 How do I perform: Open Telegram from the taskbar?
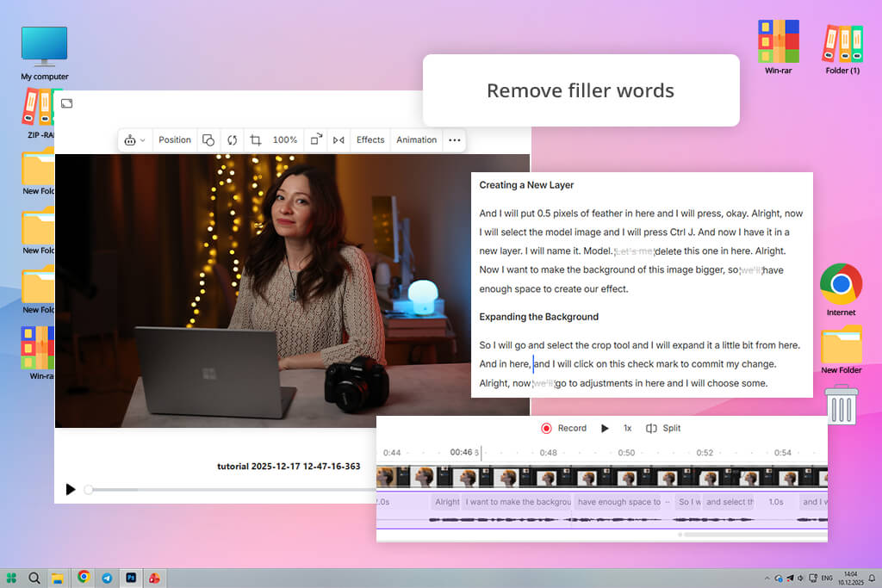(107, 578)
